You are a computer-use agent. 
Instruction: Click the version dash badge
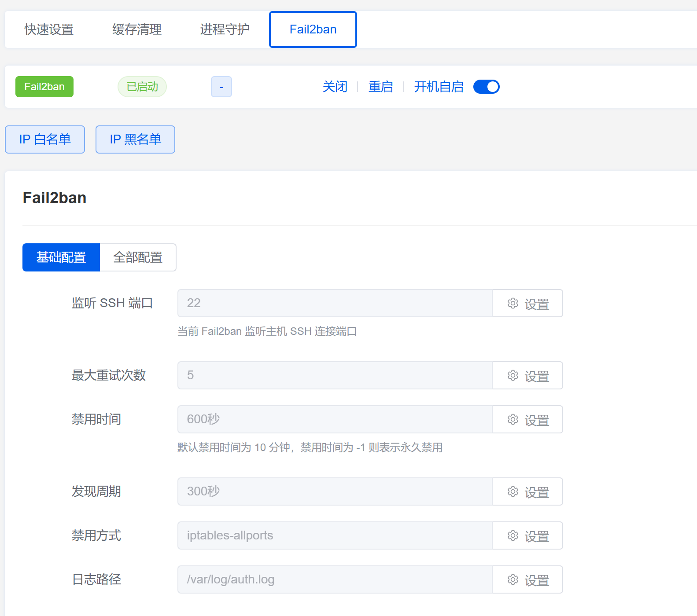(221, 87)
